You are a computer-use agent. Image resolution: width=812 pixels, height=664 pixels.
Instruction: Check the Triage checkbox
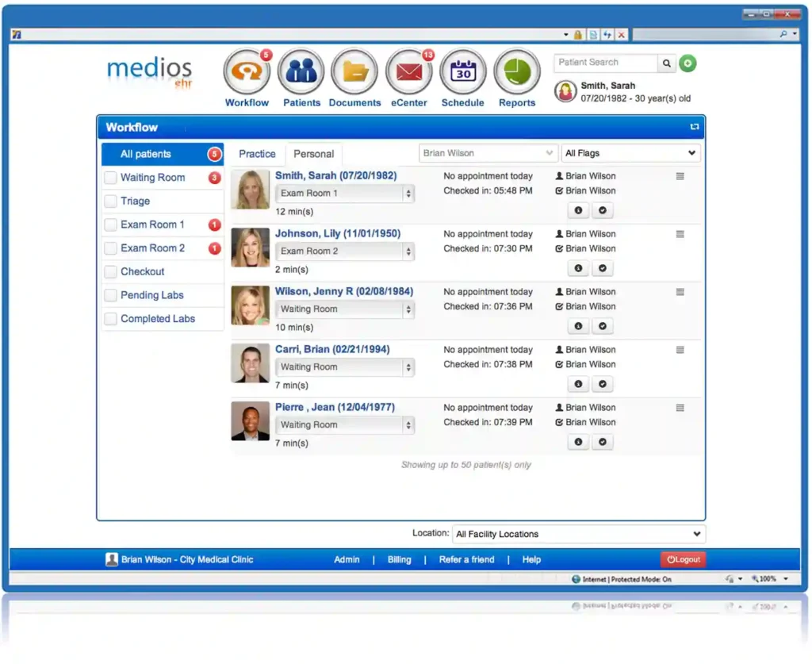pyautogui.click(x=109, y=201)
